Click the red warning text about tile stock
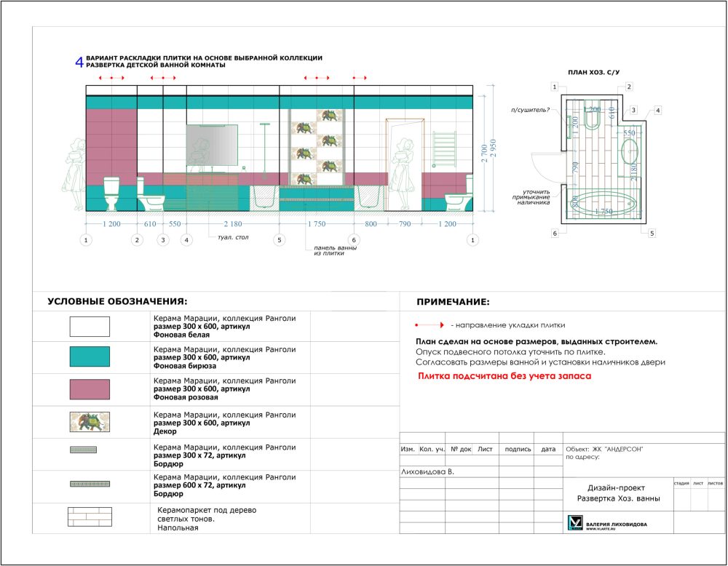The image size is (728, 566). 504,377
